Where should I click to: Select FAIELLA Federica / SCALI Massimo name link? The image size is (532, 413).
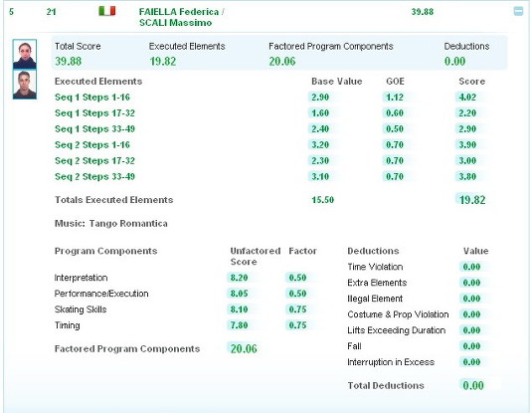pos(182,17)
